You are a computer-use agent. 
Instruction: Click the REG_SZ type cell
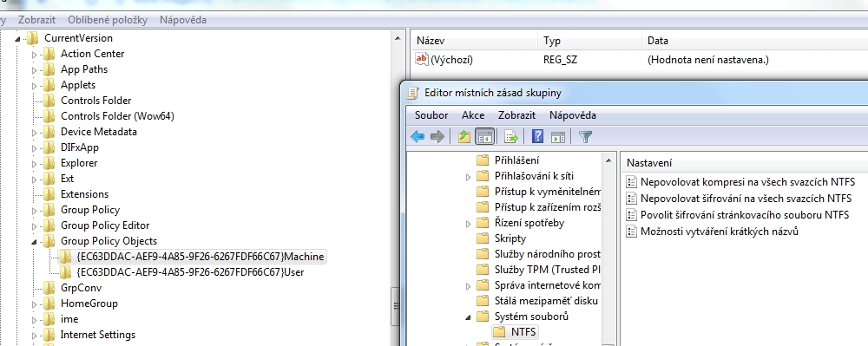pos(560,60)
